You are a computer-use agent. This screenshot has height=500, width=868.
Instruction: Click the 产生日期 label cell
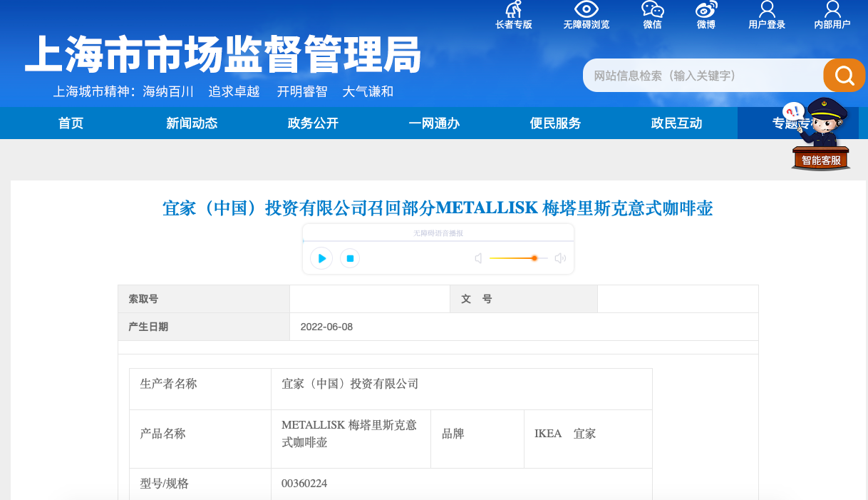coord(204,327)
